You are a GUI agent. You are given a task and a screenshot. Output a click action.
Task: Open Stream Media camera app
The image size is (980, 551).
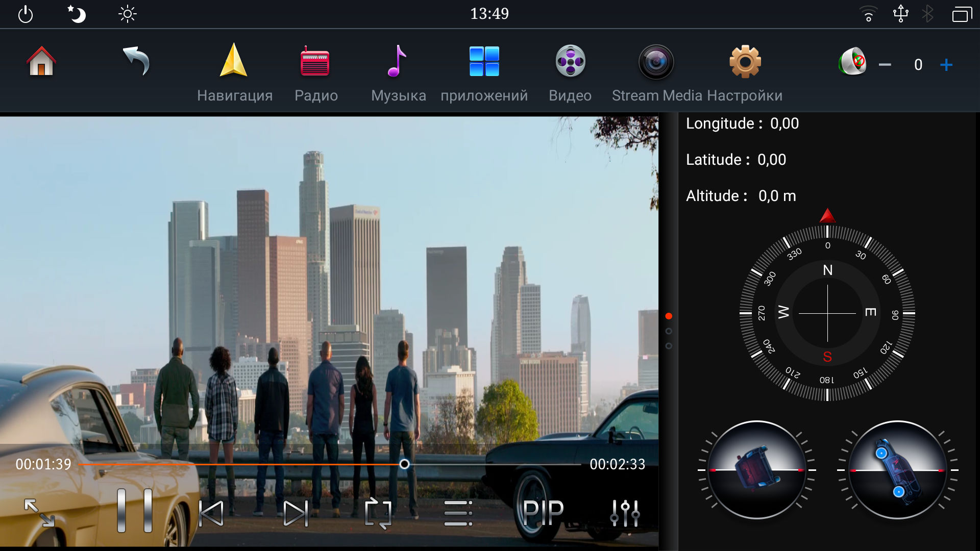(x=656, y=73)
